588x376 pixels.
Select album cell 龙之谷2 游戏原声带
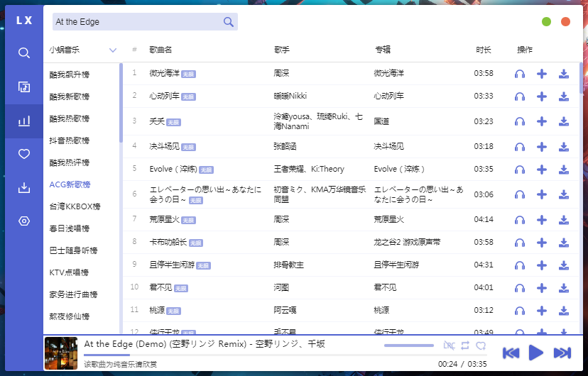click(407, 243)
